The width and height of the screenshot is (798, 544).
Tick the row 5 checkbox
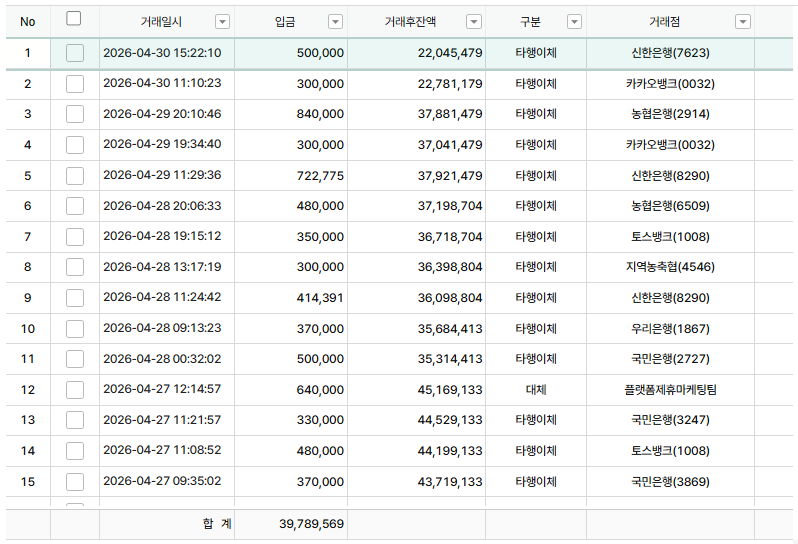point(75,176)
